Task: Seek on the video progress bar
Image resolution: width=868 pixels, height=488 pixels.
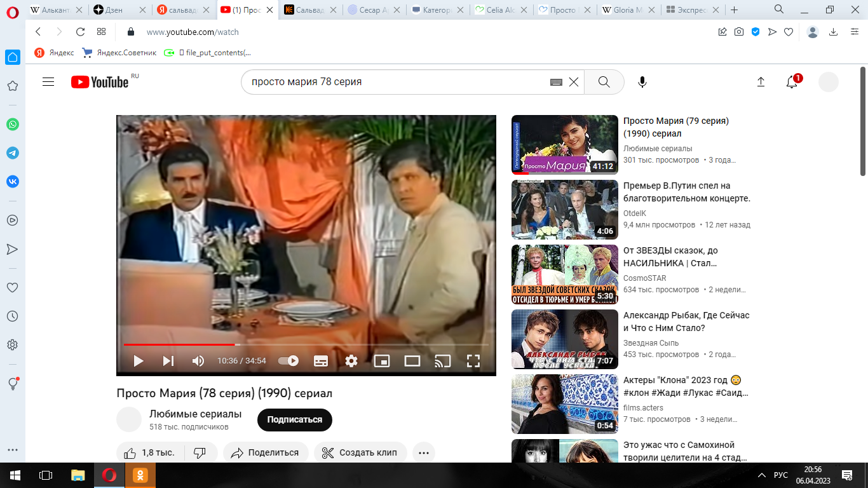Action: coord(306,344)
